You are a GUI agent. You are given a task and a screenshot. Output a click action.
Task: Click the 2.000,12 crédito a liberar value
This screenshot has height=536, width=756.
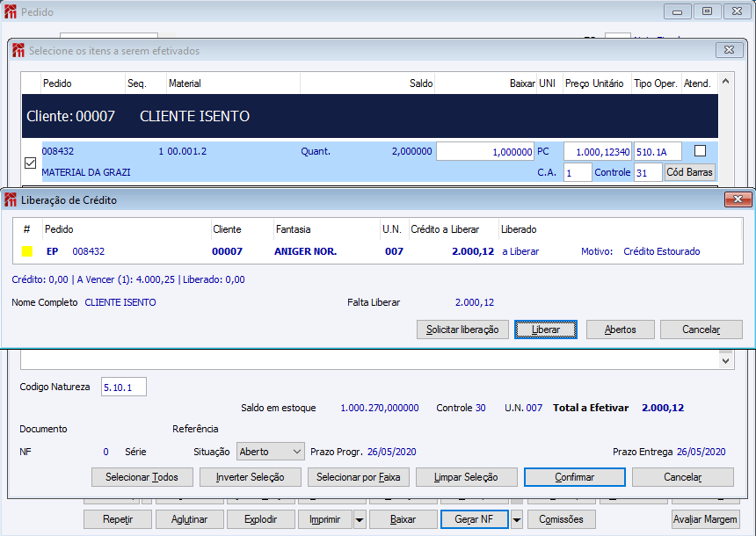click(473, 251)
